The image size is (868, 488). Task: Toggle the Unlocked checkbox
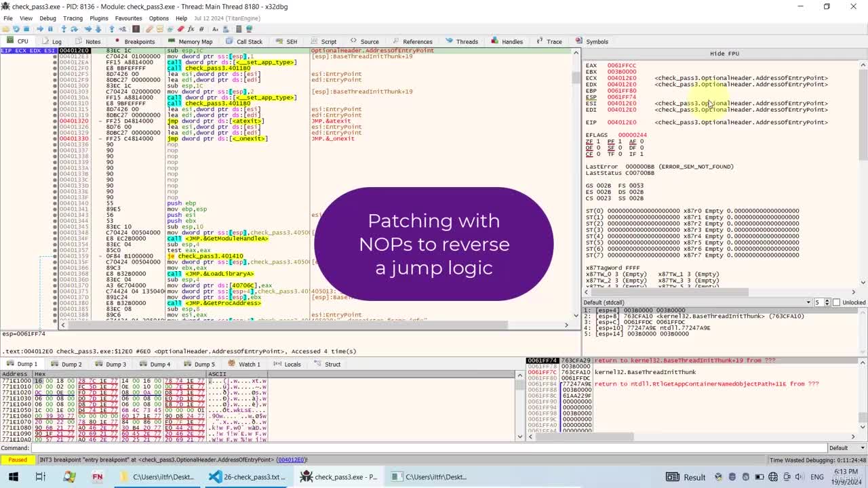(836, 302)
